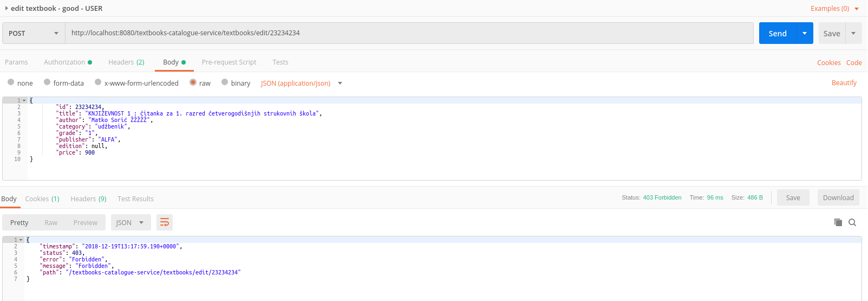The height and width of the screenshot is (301, 868).
Task: Click the "publisher": "ALFA" line
Action: (88, 139)
